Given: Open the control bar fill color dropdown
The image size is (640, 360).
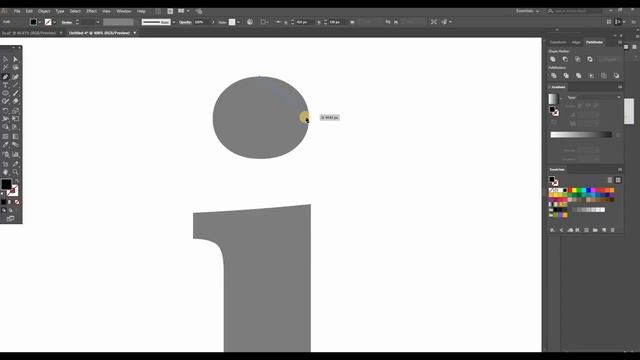Looking at the screenshot, I should click(x=40, y=22).
